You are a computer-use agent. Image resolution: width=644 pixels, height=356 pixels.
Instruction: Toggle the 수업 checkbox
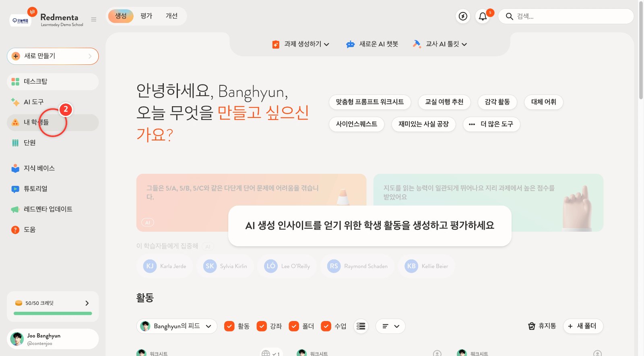[x=326, y=326]
